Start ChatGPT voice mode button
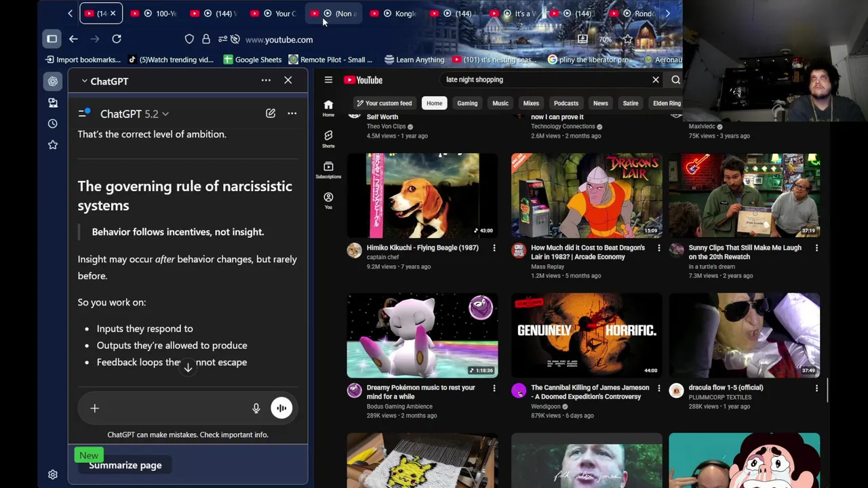868x488 pixels. (x=281, y=408)
